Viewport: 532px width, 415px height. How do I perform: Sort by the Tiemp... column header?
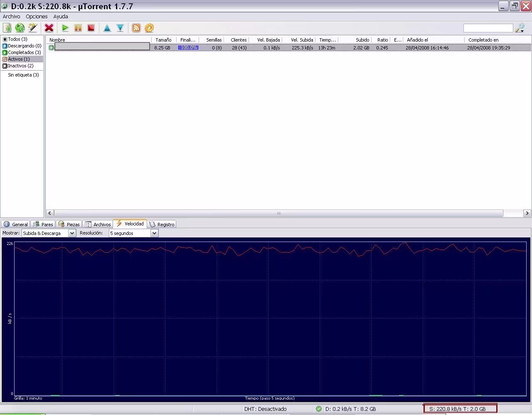click(x=328, y=40)
